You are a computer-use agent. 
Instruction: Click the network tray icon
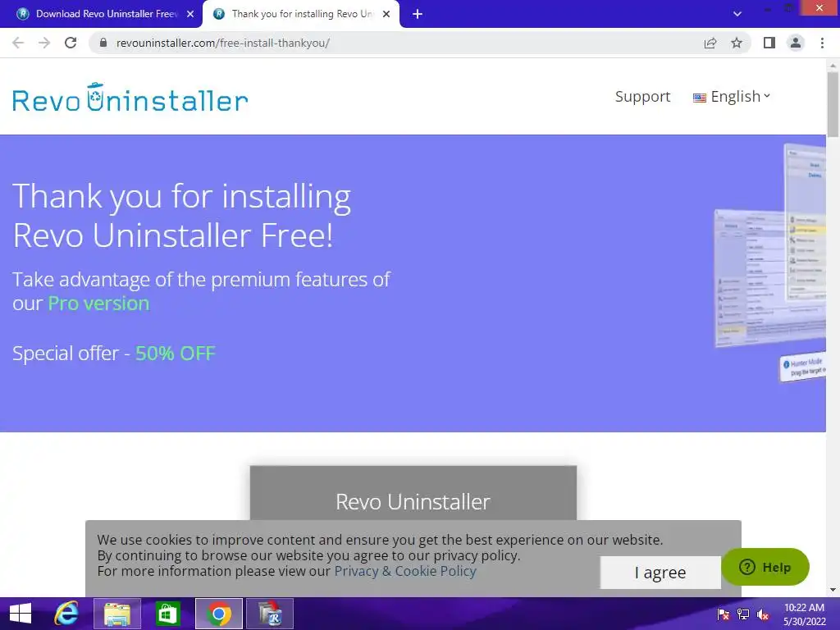[743, 614]
